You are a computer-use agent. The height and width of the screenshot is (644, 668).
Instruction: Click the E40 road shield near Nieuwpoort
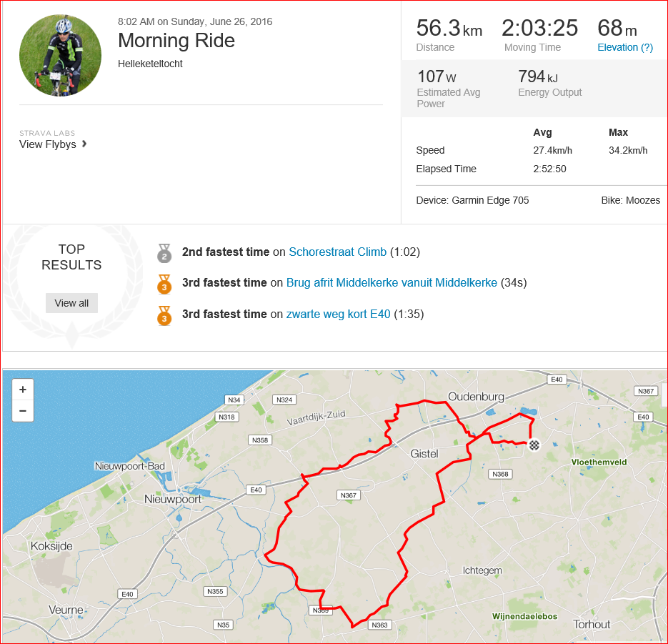point(256,490)
